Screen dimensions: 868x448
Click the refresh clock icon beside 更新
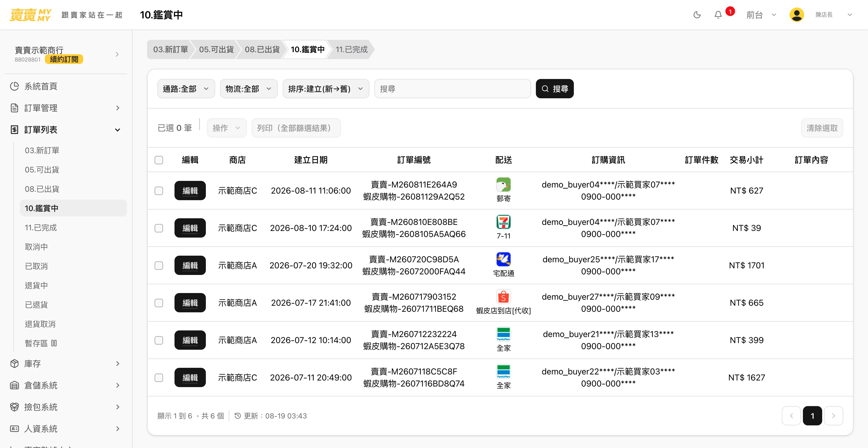tap(237, 416)
